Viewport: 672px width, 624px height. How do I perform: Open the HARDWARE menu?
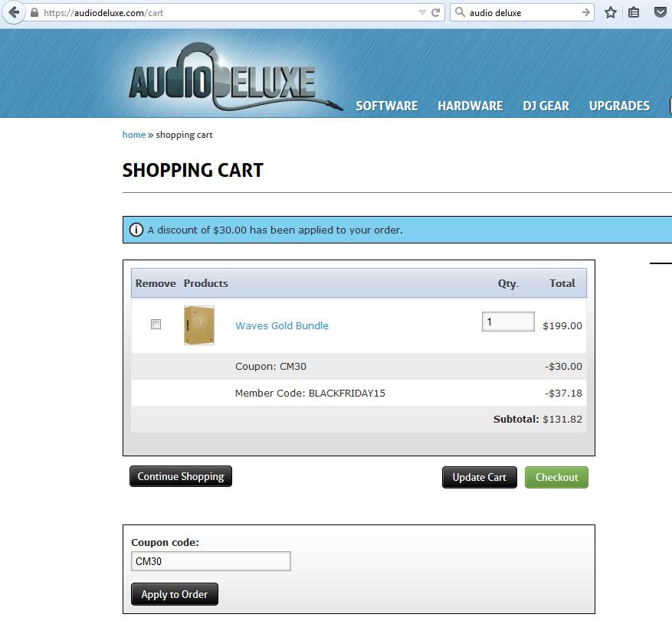coord(470,106)
